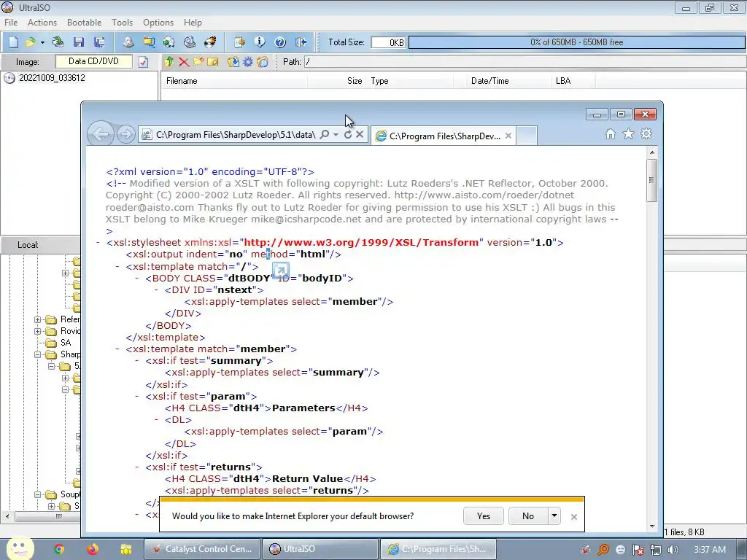Click the Total Size 0KB field

[x=388, y=42]
